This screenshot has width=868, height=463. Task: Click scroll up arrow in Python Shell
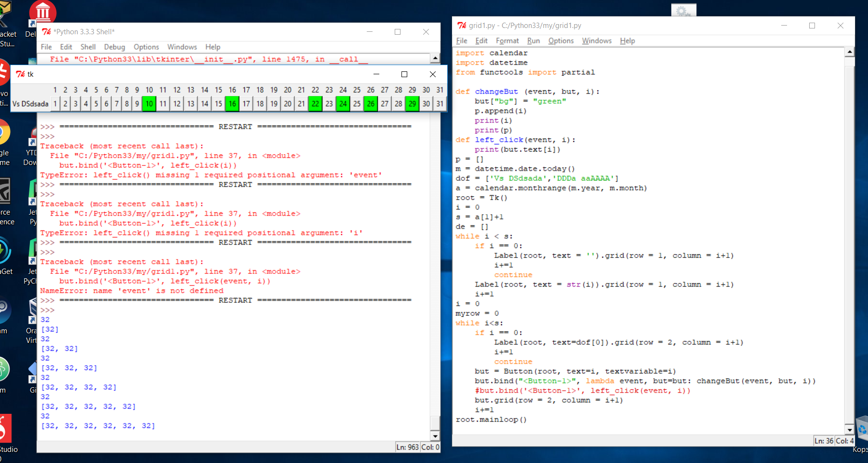coord(435,58)
